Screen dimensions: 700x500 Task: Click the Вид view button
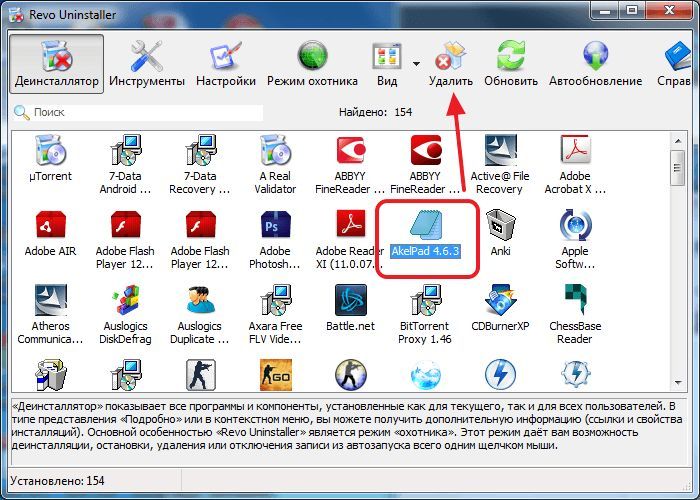387,64
